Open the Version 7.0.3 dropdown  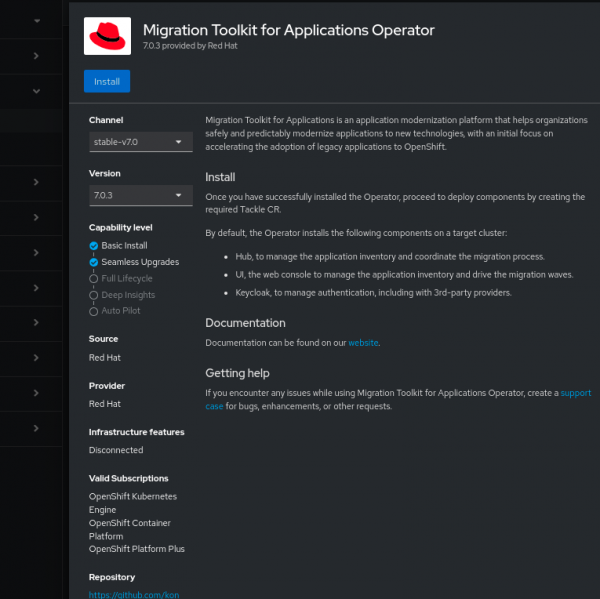click(140, 195)
